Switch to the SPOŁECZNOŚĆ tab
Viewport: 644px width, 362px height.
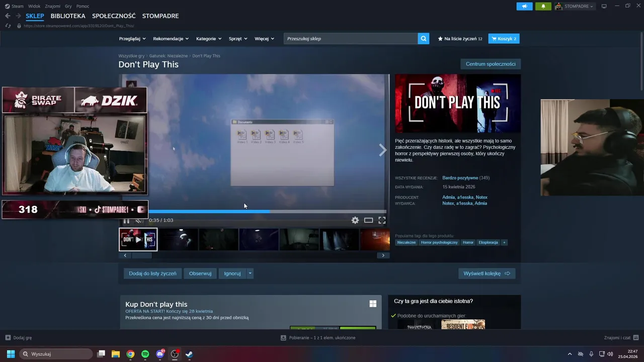[114, 16]
